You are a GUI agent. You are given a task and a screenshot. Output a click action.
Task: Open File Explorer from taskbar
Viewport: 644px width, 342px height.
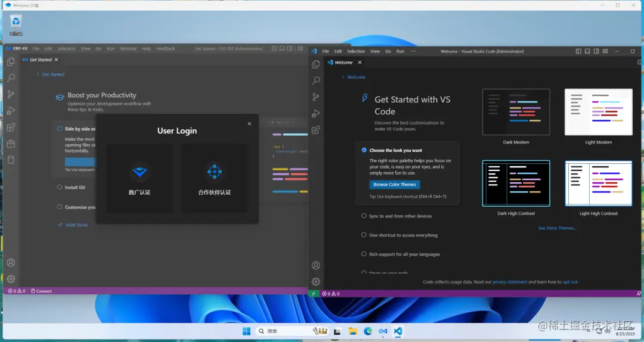353,331
